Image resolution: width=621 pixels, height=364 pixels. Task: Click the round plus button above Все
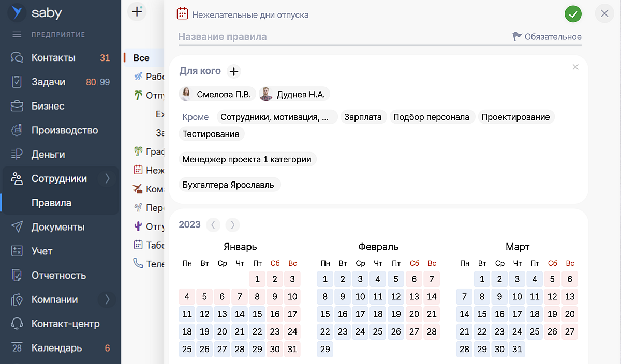point(137,11)
